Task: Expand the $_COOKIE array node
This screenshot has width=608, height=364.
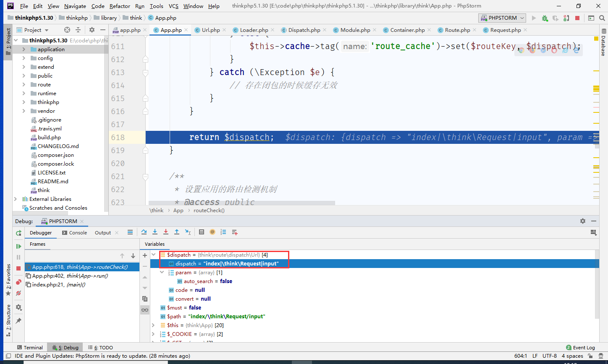Action: click(154, 334)
